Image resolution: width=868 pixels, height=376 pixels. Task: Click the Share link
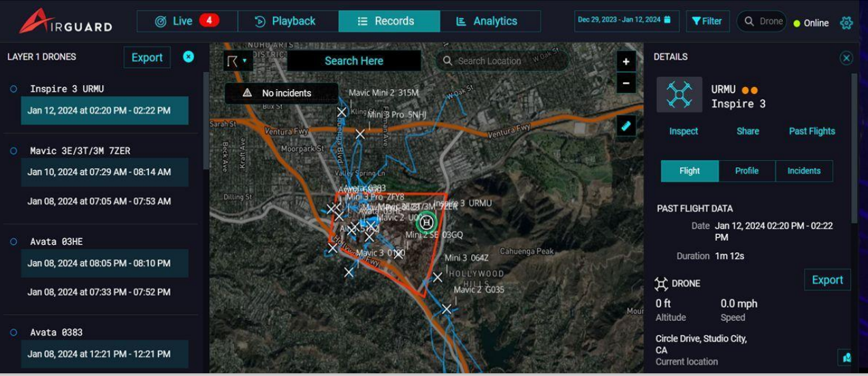click(748, 131)
